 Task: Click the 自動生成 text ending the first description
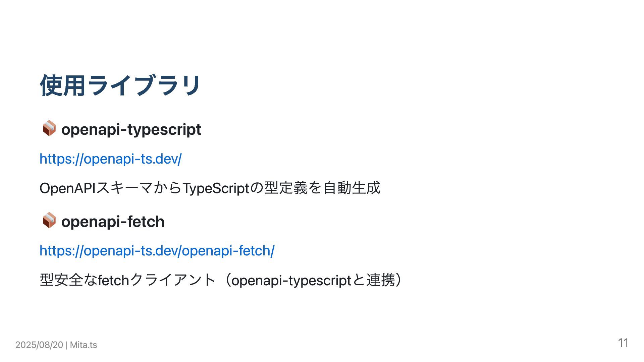pyautogui.click(x=352, y=188)
